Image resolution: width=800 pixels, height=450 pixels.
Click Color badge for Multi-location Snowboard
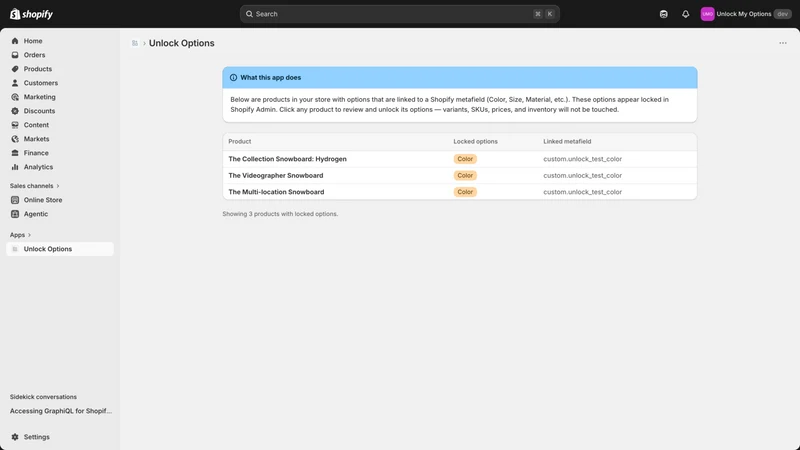point(465,192)
